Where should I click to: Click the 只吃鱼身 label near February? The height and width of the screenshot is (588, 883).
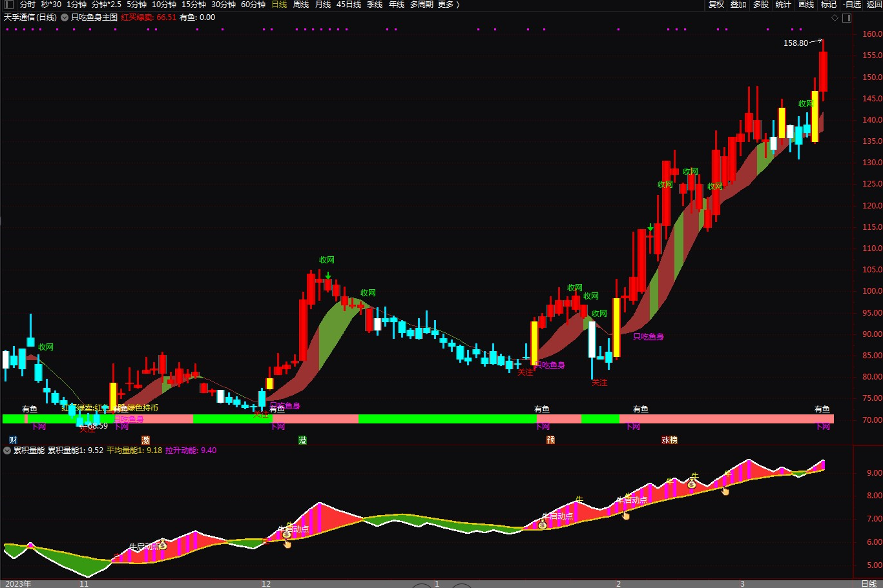(648, 337)
